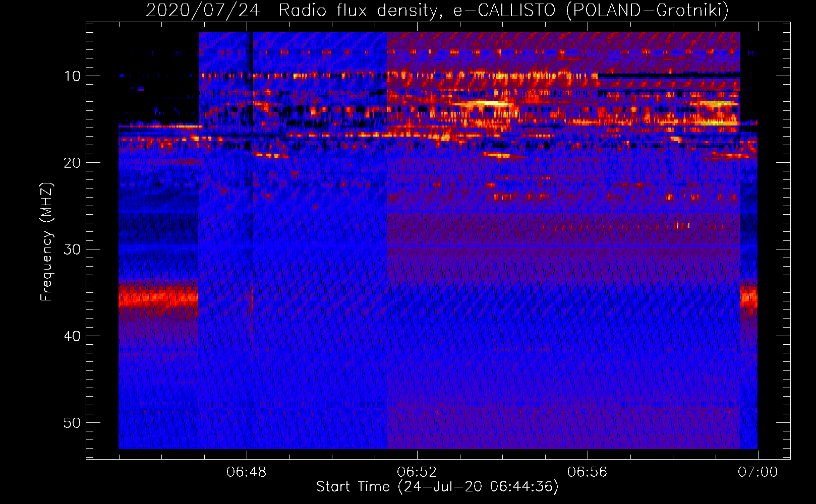
Task: Click the 06:52 time tick label
Action: [417, 472]
